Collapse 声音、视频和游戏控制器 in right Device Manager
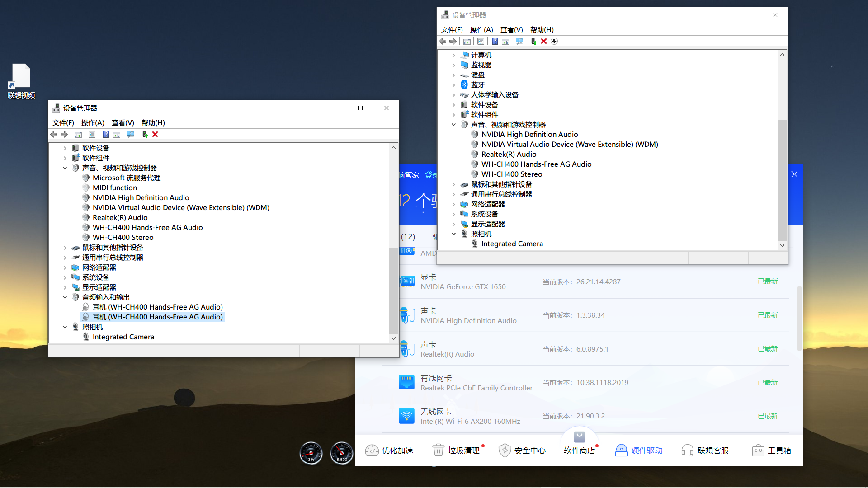Screen dimensions: 868x488 [453, 125]
